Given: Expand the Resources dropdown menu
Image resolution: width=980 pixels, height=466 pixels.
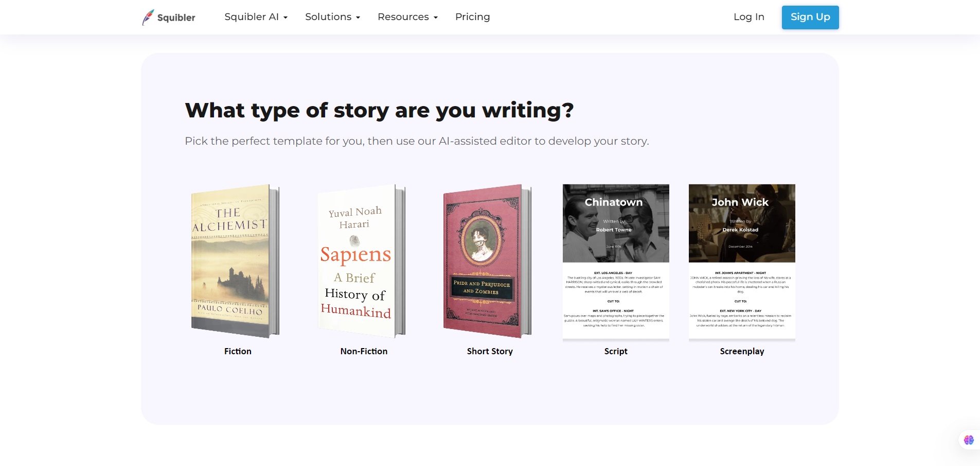Looking at the screenshot, I should tap(407, 17).
